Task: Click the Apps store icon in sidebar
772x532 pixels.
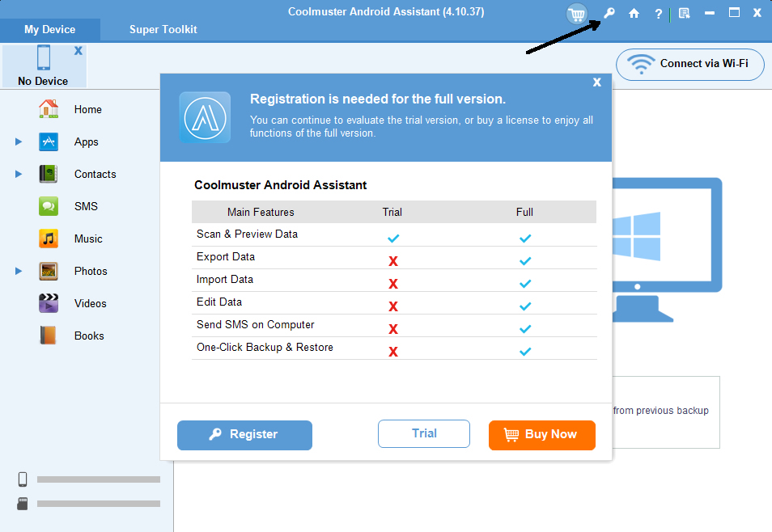Action: click(49, 141)
